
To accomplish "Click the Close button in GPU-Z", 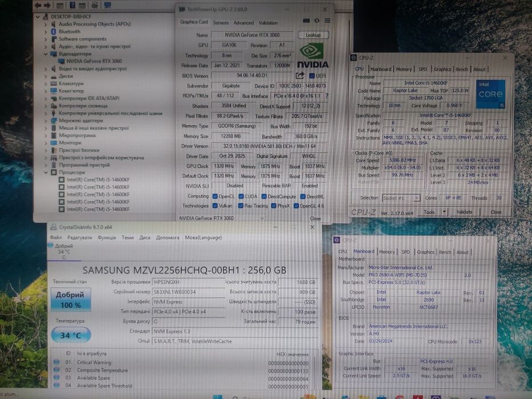I will [315, 218].
